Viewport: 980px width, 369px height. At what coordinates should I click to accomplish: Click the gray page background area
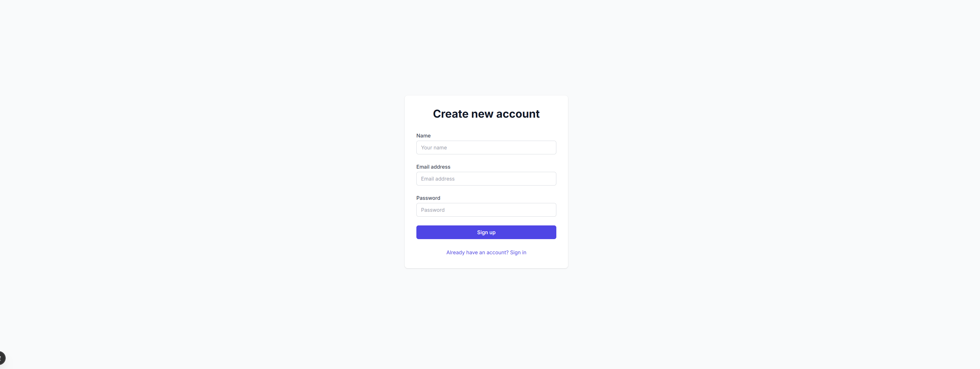click(x=190, y=182)
